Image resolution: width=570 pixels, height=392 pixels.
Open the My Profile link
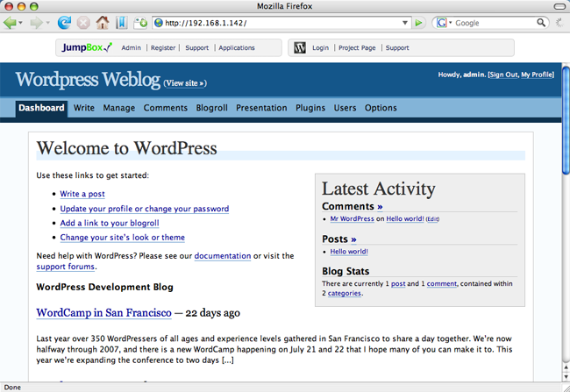tap(537, 75)
